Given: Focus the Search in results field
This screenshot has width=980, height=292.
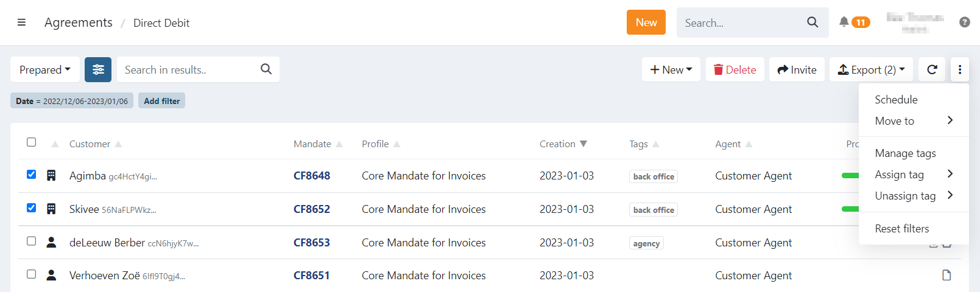Looking at the screenshot, I should (189, 69).
